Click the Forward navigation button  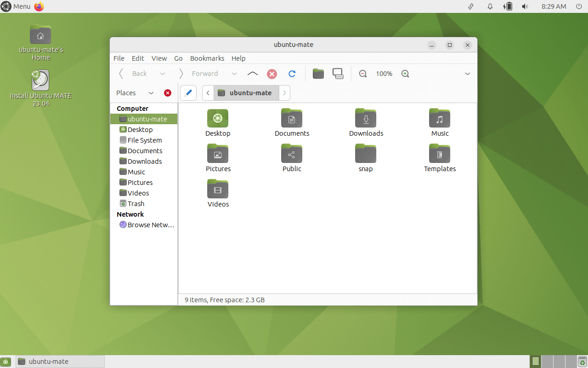[x=199, y=74]
